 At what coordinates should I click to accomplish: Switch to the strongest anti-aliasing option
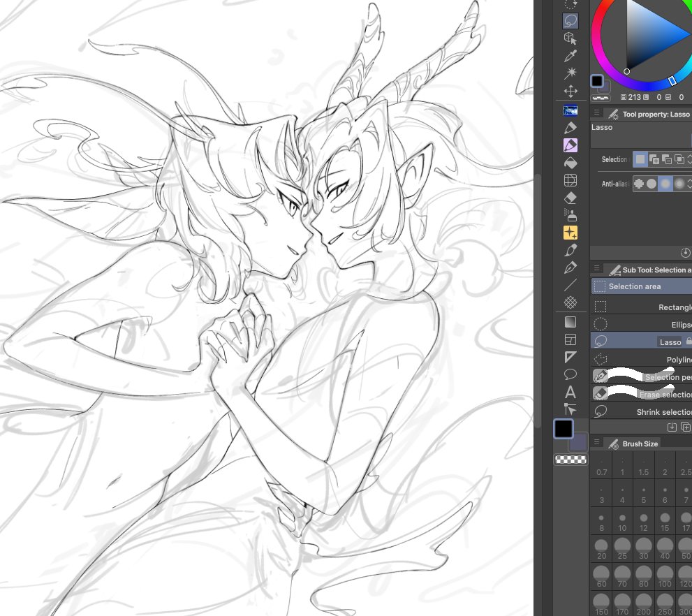tap(679, 183)
